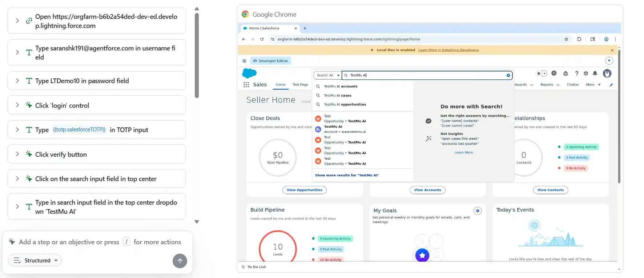
Task: Click the Chrome address bar URL
Action: tap(349, 39)
